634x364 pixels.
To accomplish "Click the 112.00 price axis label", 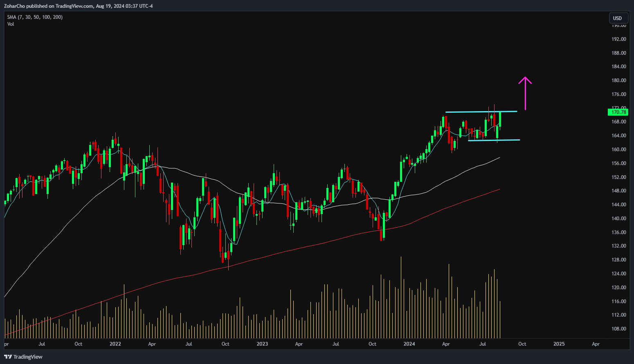I will coord(618,315).
